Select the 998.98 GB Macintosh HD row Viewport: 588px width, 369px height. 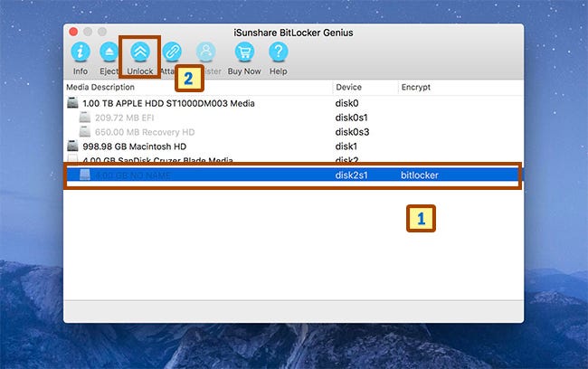[293, 147]
